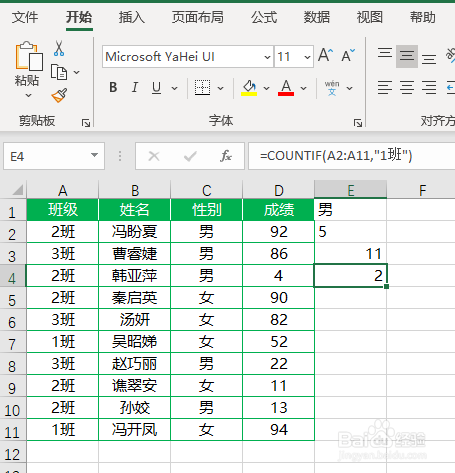
Task: Cancel formula entry with X
Action: (154, 156)
